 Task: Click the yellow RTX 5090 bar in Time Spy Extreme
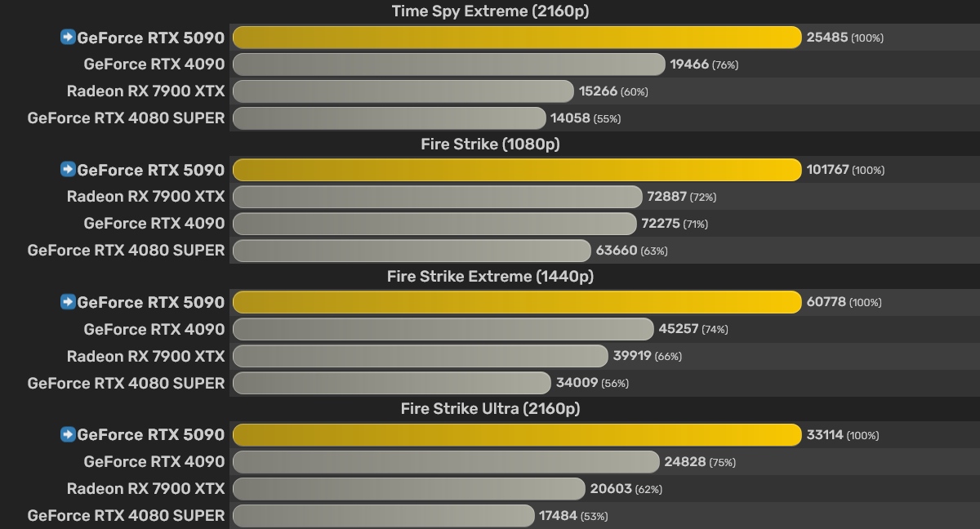[516, 38]
